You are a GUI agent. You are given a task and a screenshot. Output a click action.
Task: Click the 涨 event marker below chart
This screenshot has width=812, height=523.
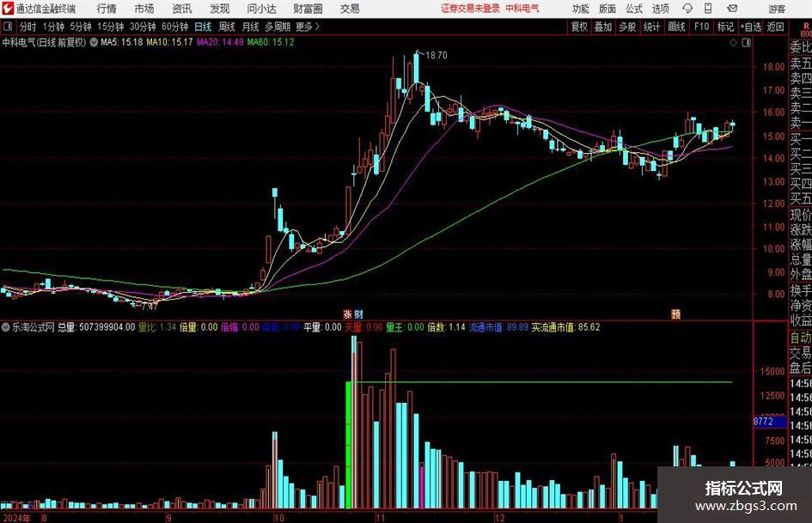[348, 314]
